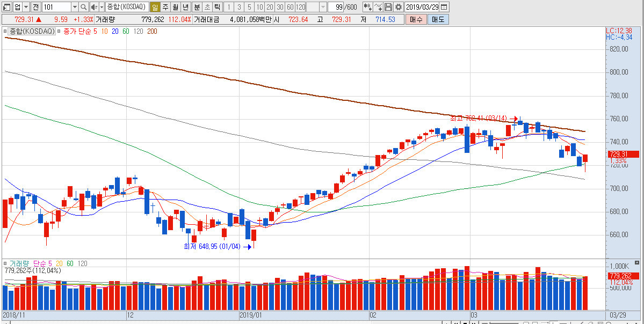Select the 120 interval button in the toolbar

[301, 7]
